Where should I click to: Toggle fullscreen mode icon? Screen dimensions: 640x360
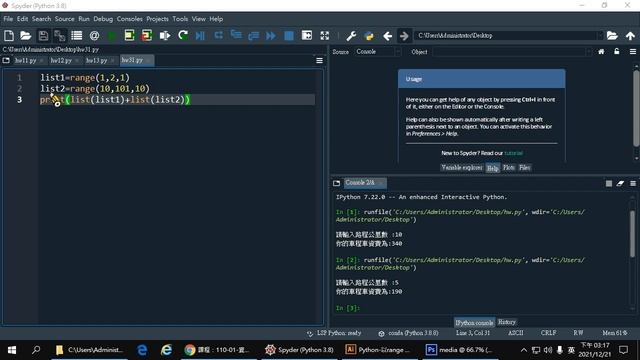click(x=324, y=36)
